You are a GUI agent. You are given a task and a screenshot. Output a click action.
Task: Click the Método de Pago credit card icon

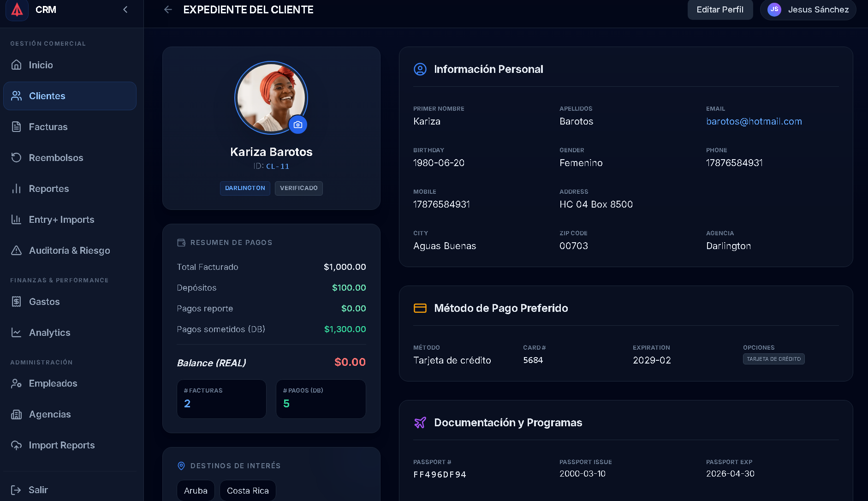point(420,308)
